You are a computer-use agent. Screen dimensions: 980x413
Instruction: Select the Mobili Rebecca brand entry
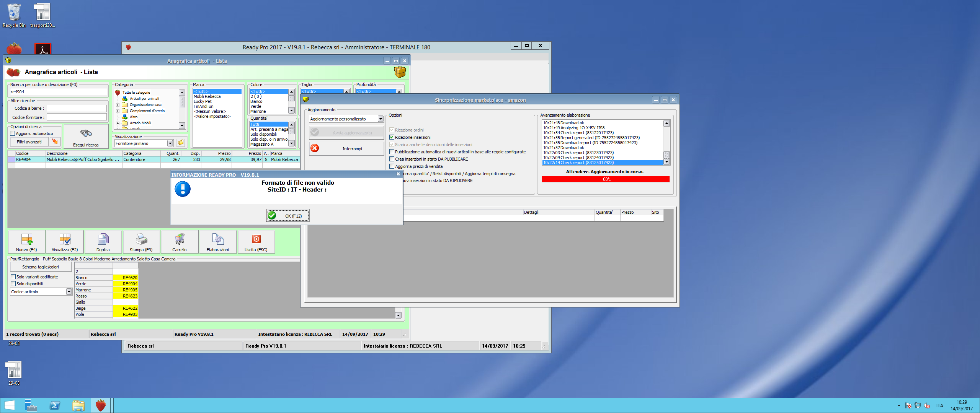point(207,96)
